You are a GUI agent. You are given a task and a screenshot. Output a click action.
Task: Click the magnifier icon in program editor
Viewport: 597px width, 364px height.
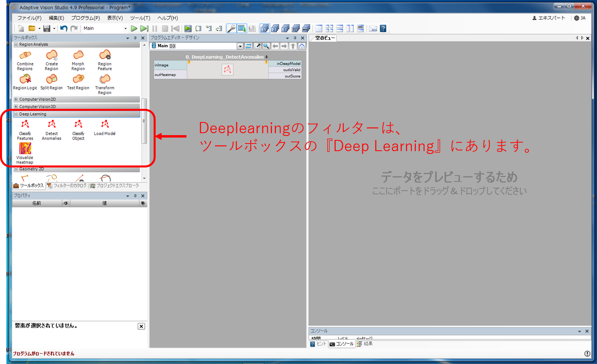click(x=266, y=46)
